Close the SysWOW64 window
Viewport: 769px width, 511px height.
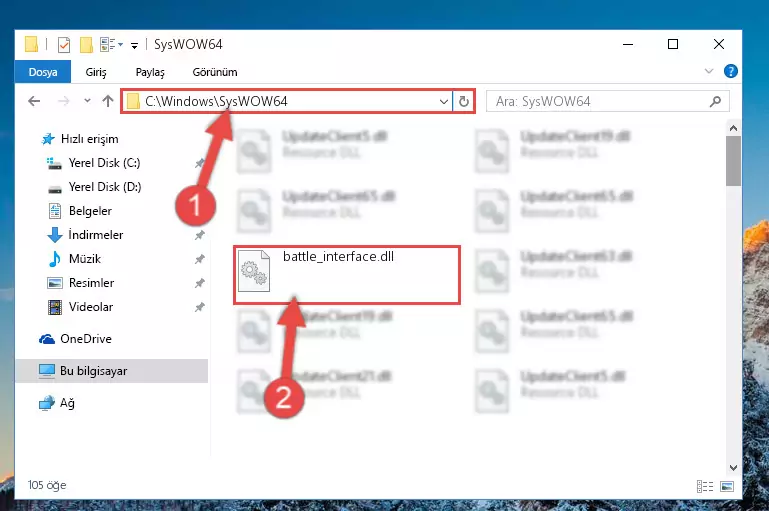pos(719,44)
